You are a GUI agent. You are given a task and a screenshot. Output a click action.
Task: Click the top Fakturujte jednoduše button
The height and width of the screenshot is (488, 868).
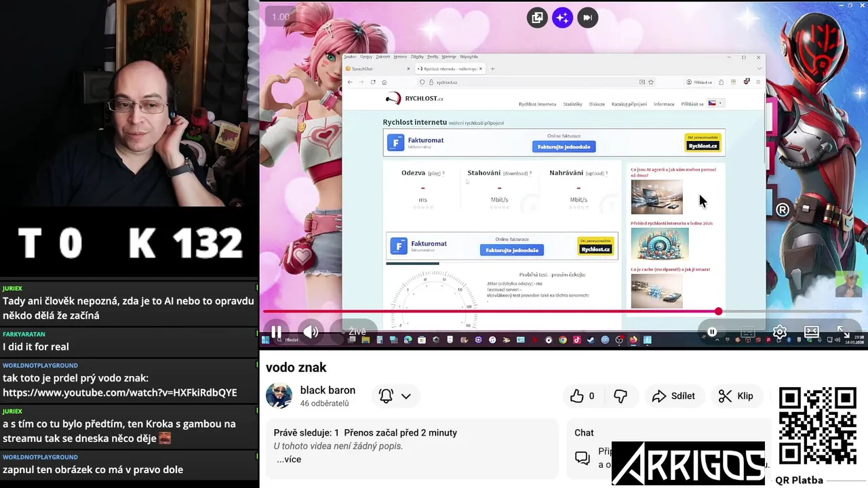tap(564, 146)
